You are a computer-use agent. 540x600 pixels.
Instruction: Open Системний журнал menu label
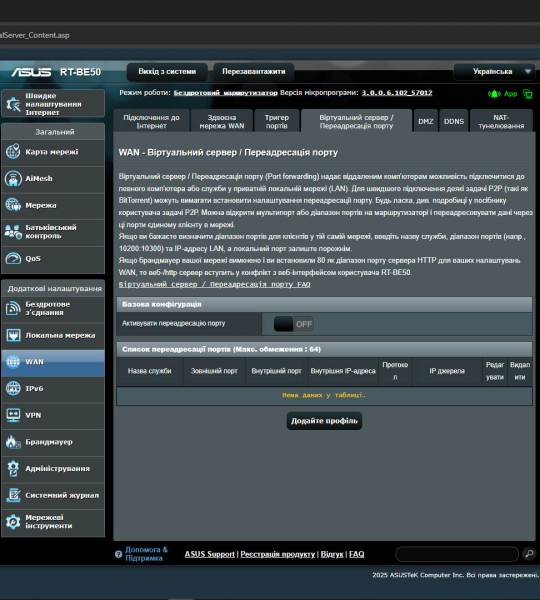[62, 495]
